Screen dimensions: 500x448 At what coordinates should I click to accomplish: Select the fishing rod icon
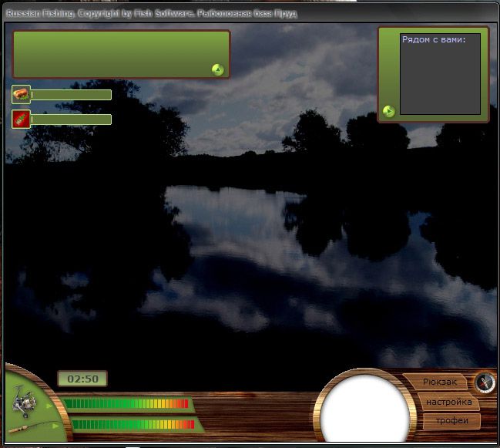23,426
